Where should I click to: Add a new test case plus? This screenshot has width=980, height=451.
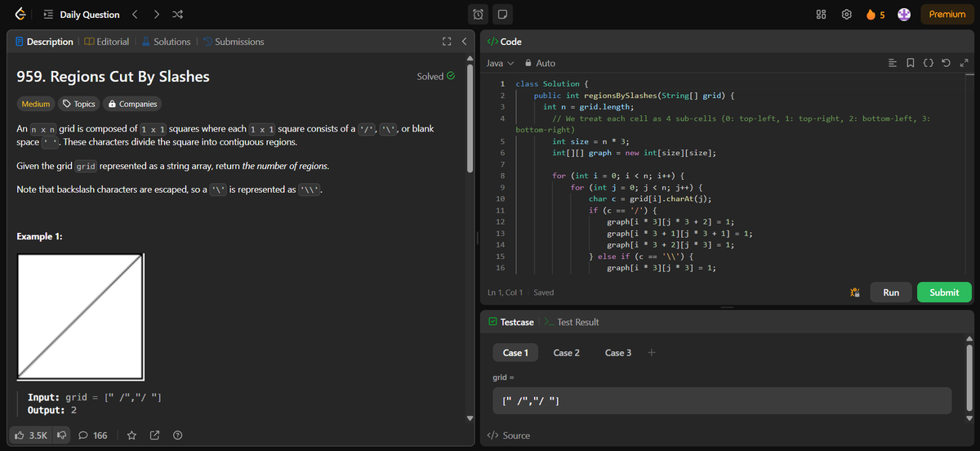coord(652,353)
